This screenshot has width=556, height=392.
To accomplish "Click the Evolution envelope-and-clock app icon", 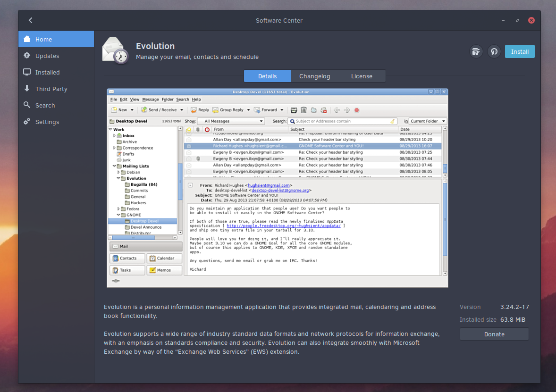I will 115,50.
